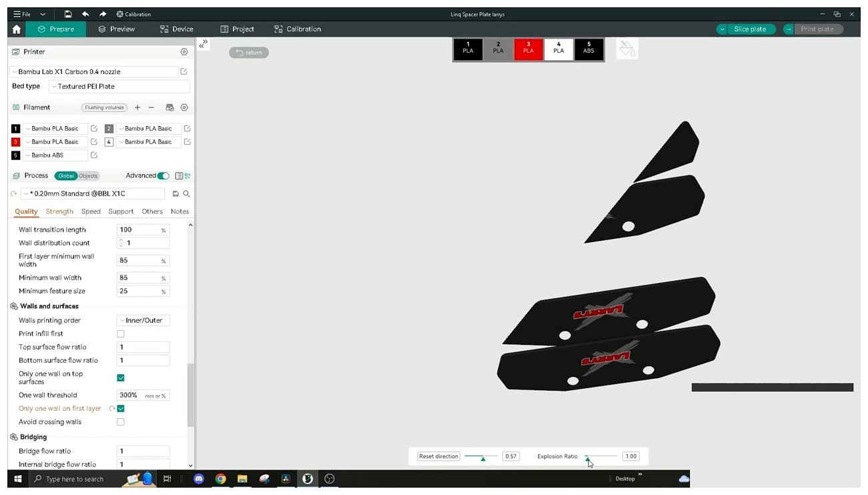Launch Chrome from the taskbar
868x495 pixels.
pos(220,478)
